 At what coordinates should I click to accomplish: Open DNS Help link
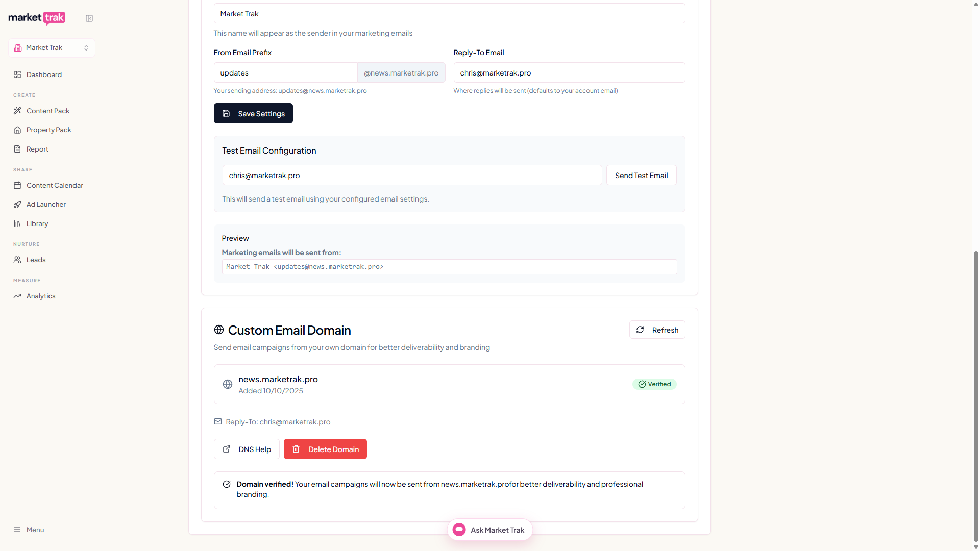(247, 449)
